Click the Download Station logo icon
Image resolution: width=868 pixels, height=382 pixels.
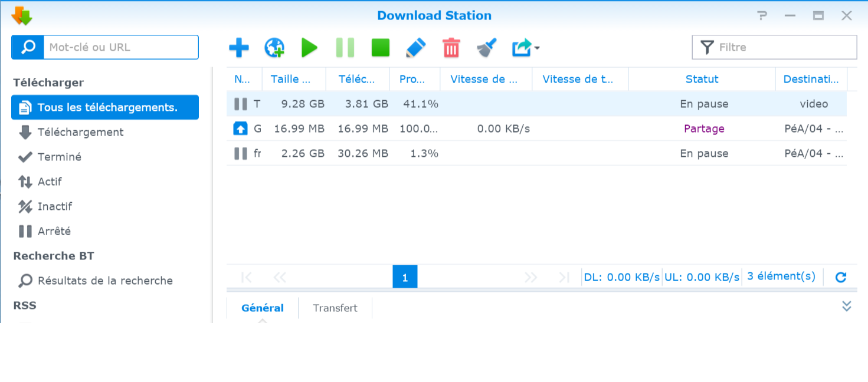[22, 16]
